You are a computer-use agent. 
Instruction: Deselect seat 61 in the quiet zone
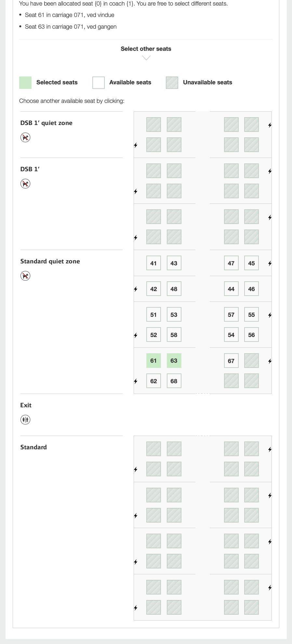pos(153,360)
